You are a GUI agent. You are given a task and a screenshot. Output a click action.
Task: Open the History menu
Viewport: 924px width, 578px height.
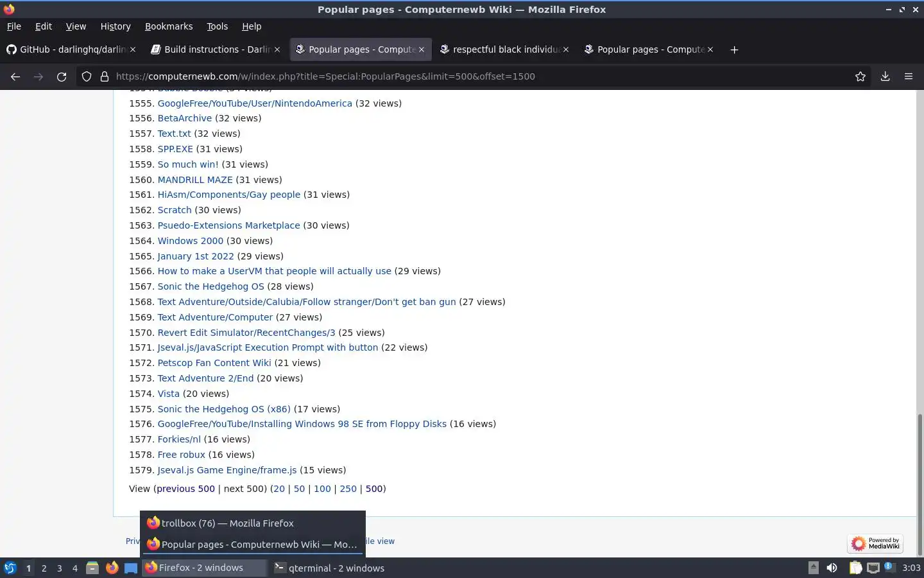coord(116,26)
